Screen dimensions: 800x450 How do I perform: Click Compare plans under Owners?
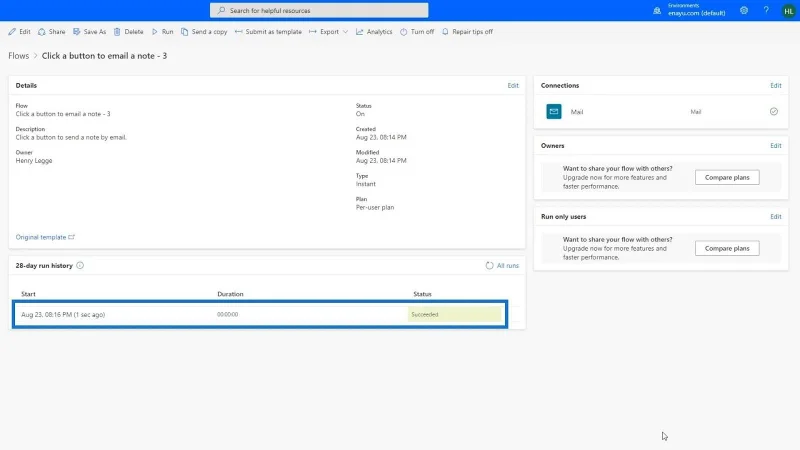(x=727, y=178)
